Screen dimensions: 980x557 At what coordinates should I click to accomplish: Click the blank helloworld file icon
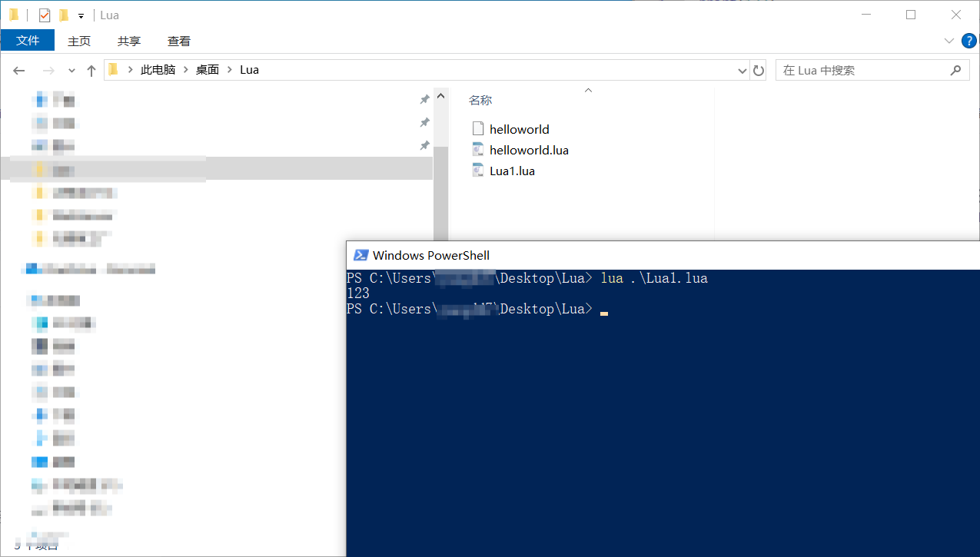(478, 129)
